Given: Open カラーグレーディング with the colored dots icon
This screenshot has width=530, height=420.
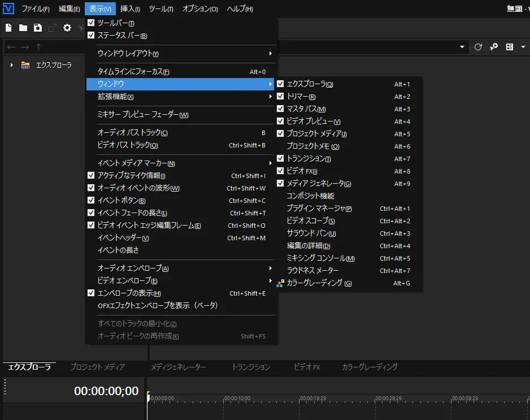Looking at the screenshot, I should [280, 283].
